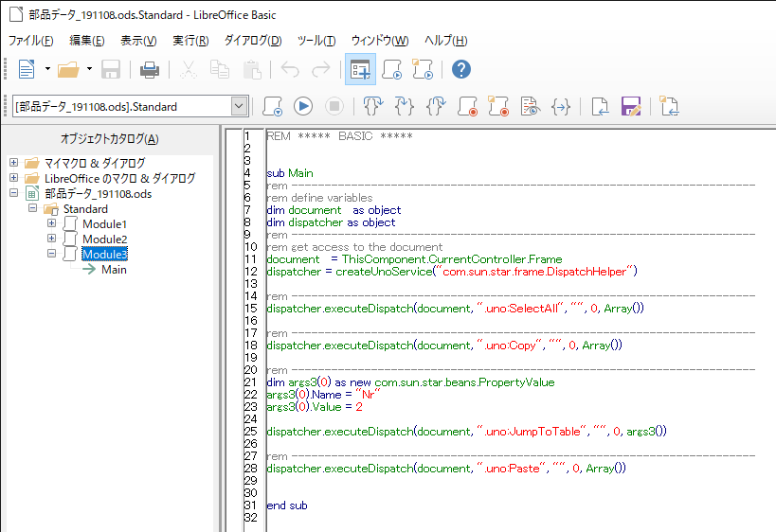Expand the マイマクロ & ダイアログ node

[14, 162]
